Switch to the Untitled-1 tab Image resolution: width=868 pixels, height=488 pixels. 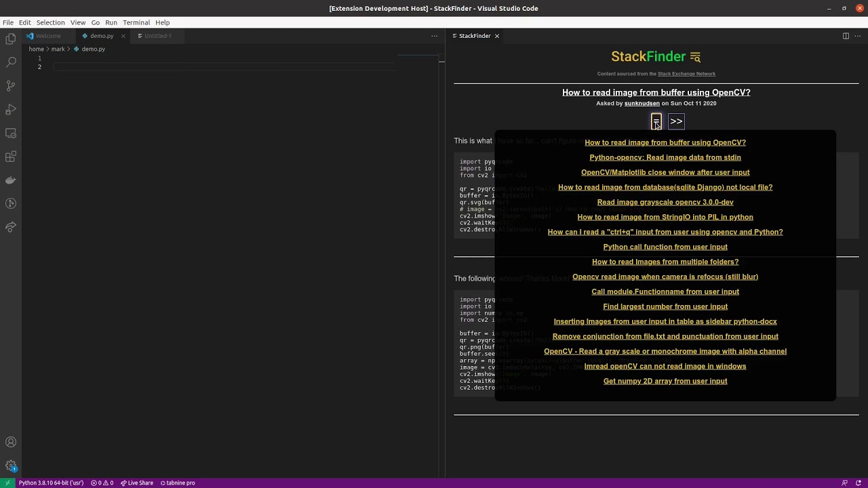(157, 36)
